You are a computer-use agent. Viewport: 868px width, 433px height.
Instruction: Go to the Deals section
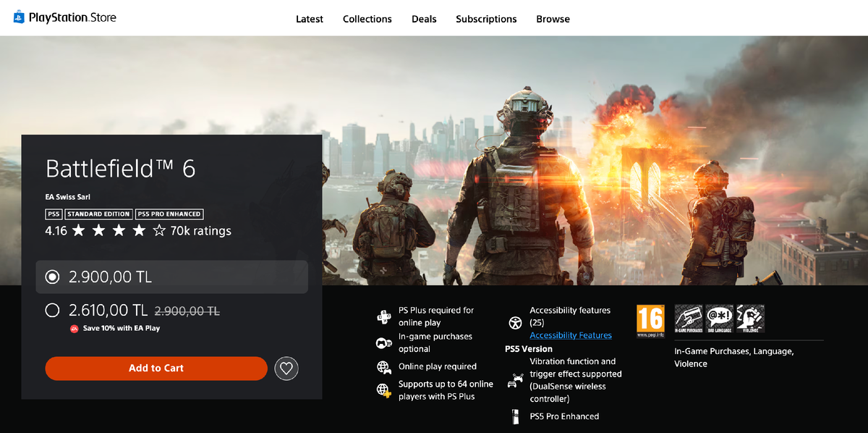coord(424,19)
